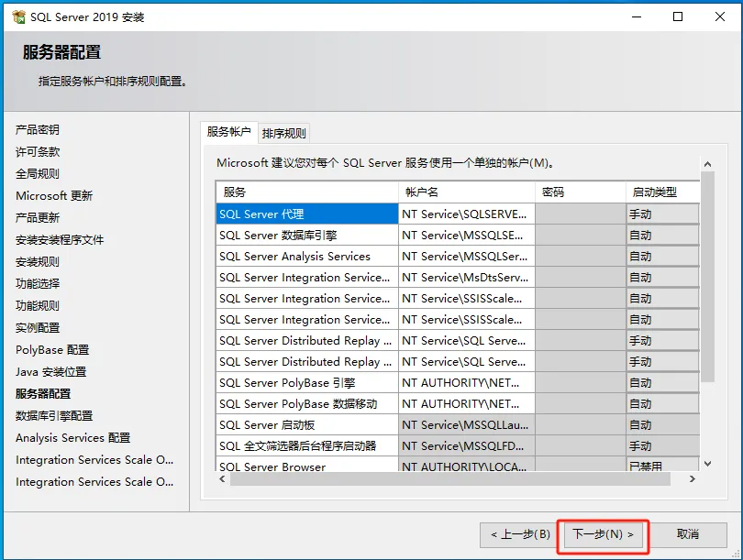
Task: Click account name NT Service\MSSQLSE...
Action: [x=467, y=236]
